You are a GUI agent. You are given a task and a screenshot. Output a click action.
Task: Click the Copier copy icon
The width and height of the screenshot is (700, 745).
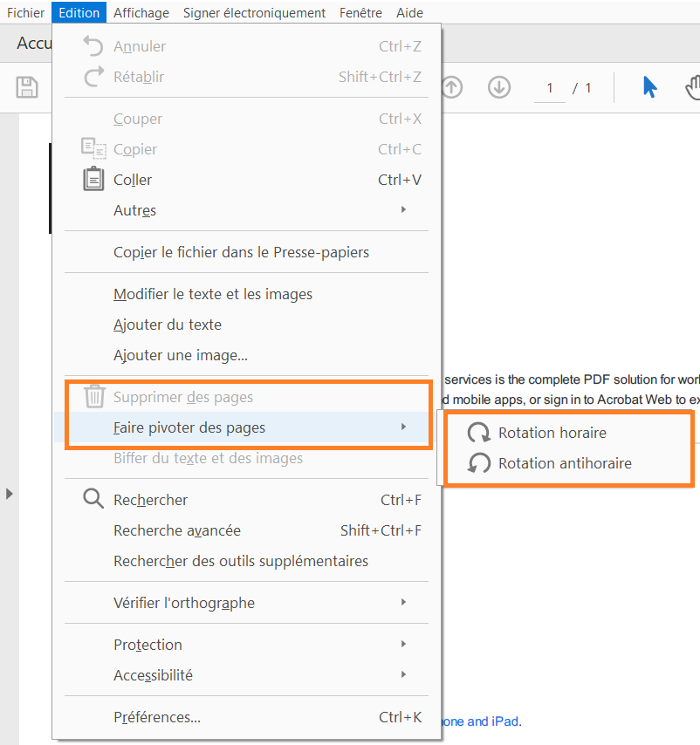pos(93,149)
